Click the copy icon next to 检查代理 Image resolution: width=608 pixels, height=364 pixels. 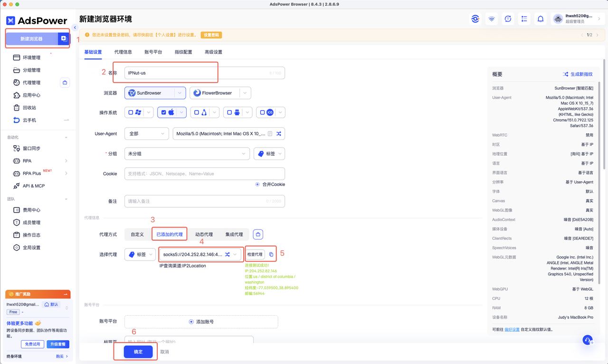pos(271,254)
